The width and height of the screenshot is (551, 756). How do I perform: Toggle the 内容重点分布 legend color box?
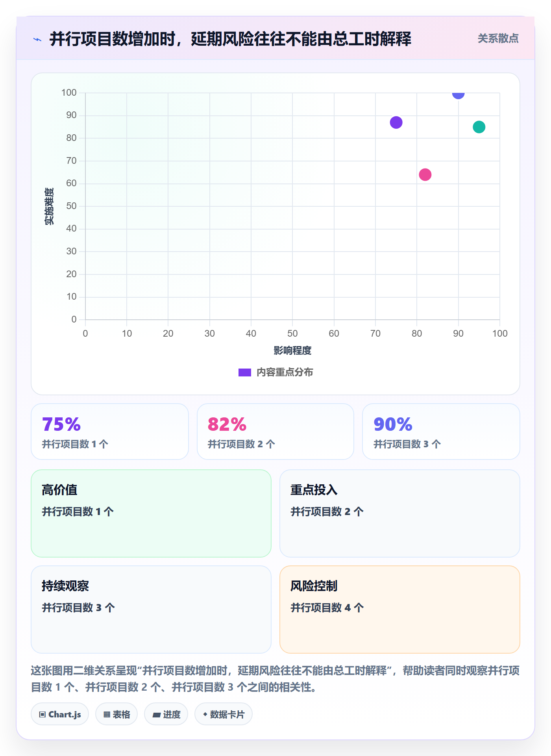[245, 372]
